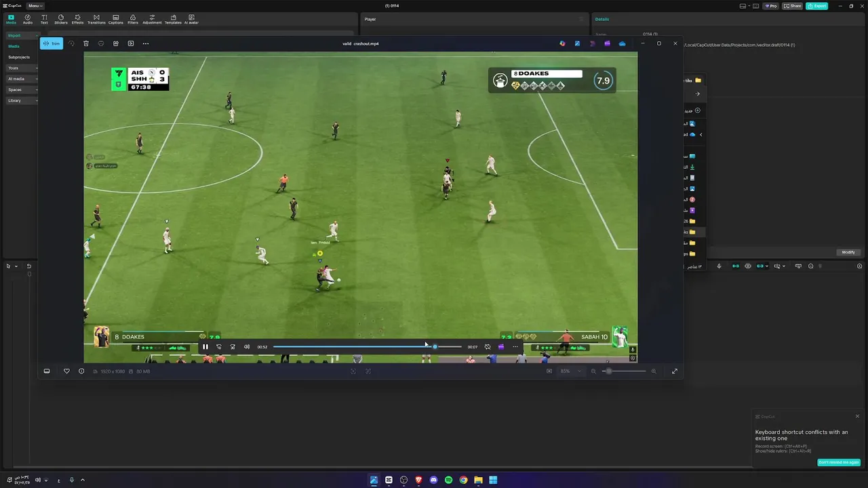
Task: Open playback bar more options
Action: coord(515,347)
